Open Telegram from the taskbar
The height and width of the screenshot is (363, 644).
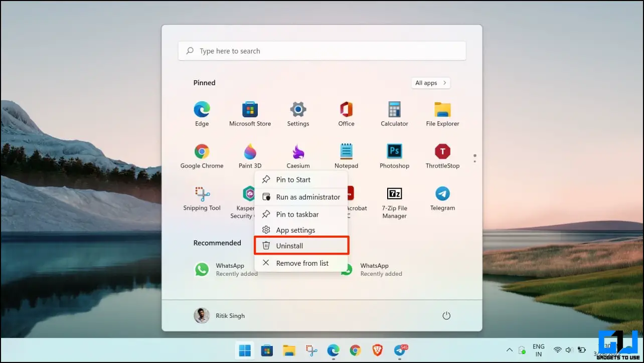point(400,350)
